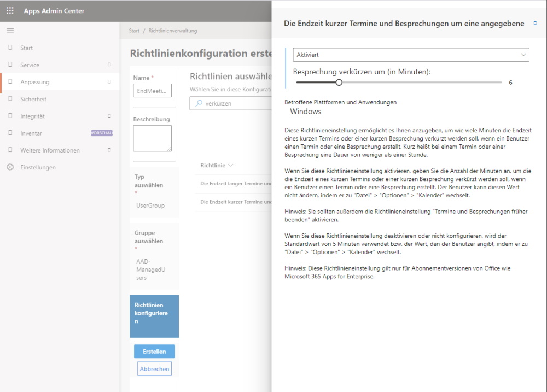Click the verkürzen policy search box
547x392 pixels.
231,103
